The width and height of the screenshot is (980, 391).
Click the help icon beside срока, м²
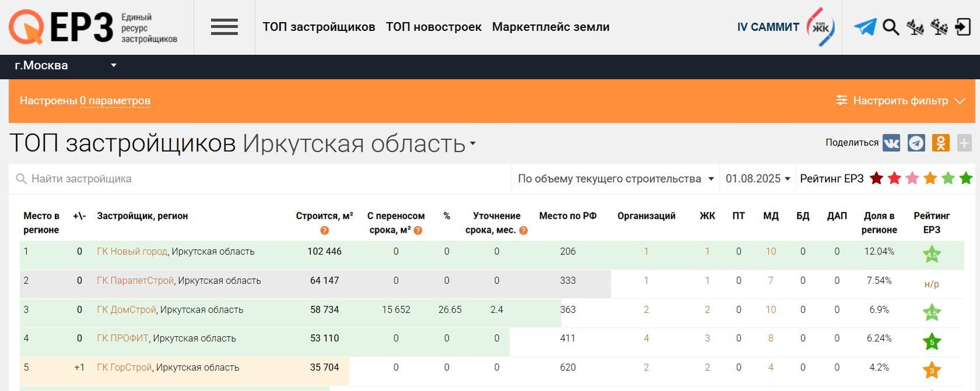click(418, 231)
